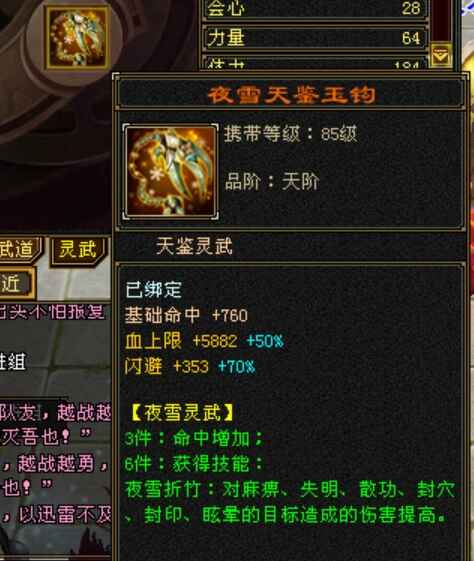Click the 已绑定 bound status text
The height and width of the screenshot is (561, 474).
tap(153, 290)
